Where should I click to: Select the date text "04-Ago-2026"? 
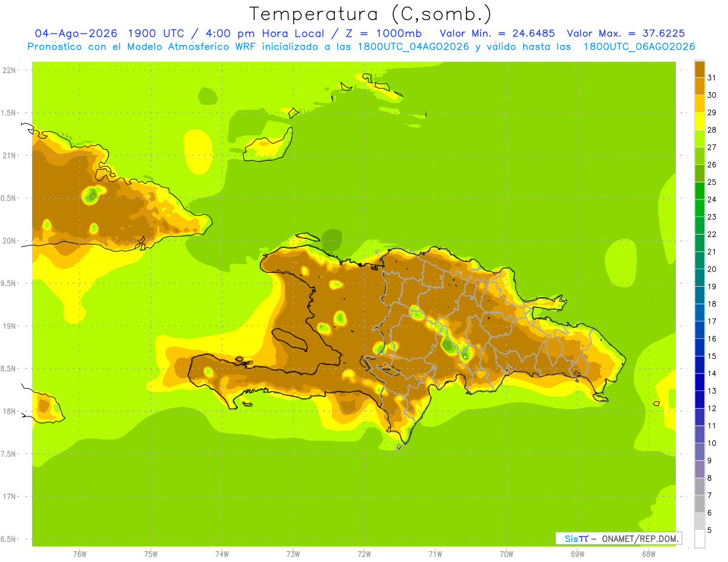76,33
